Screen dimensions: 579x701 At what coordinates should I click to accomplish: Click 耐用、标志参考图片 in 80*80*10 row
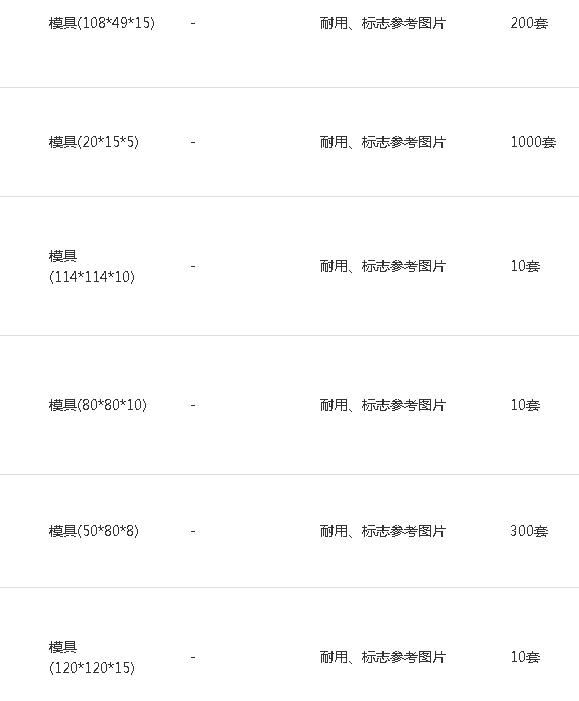click(x=383, y=405)
